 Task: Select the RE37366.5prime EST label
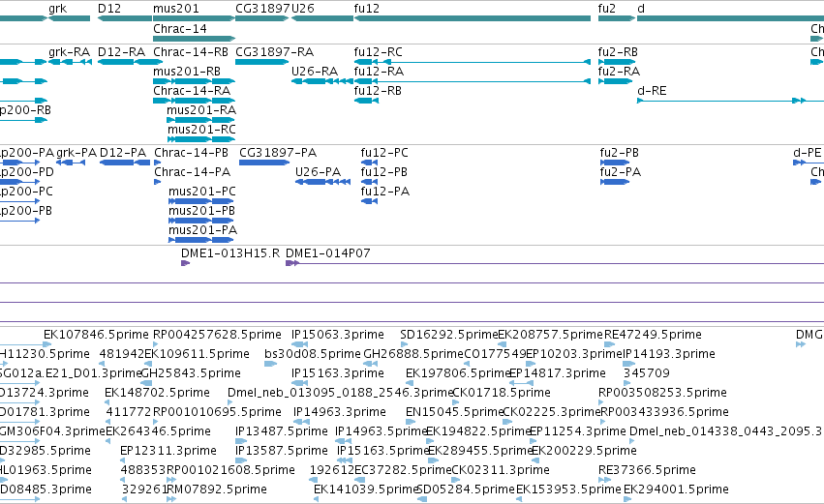coord(647,470)
